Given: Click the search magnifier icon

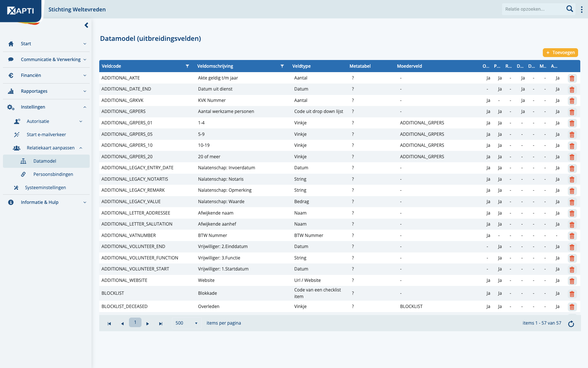Looking at the screenshot, I should point(570,9).
